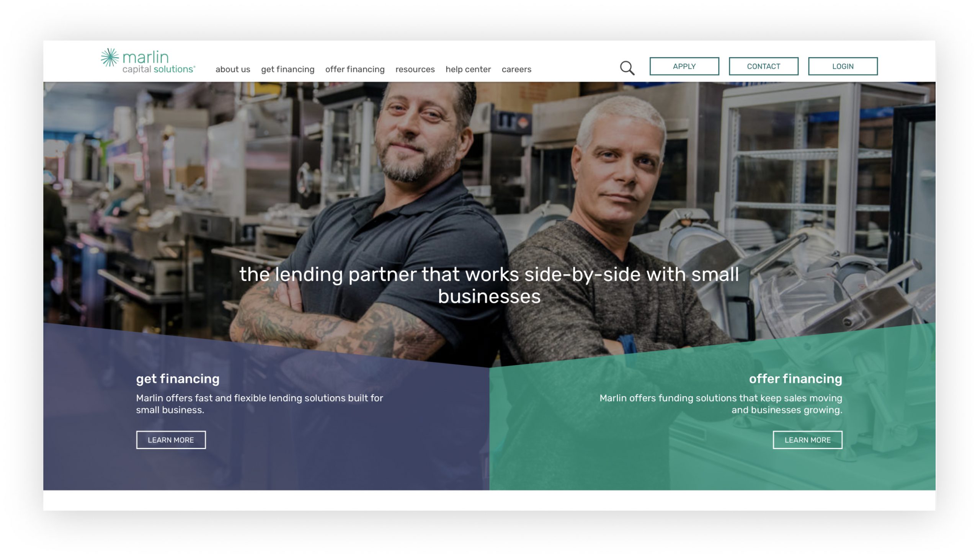Image resolution: width=980 pixels, height=557 pixels.
Task: Click the hero headline about lending partner
Action: (489, 285)
